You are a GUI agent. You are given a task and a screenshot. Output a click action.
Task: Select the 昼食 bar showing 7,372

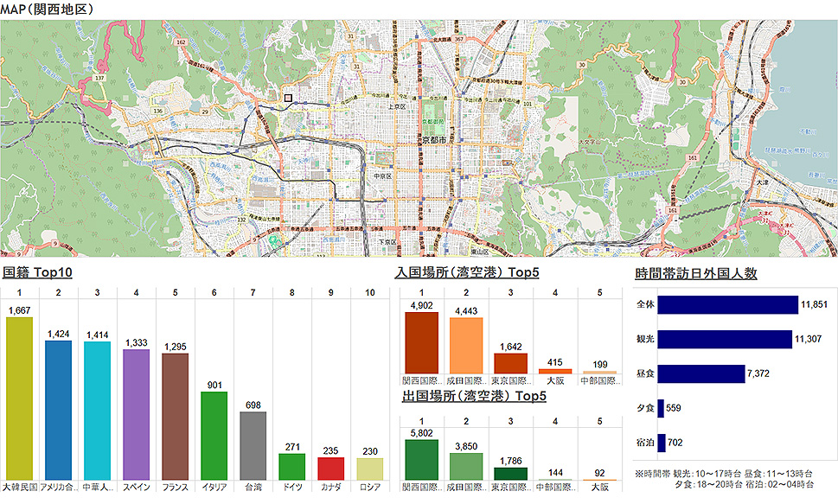click(x=700, y=373)
